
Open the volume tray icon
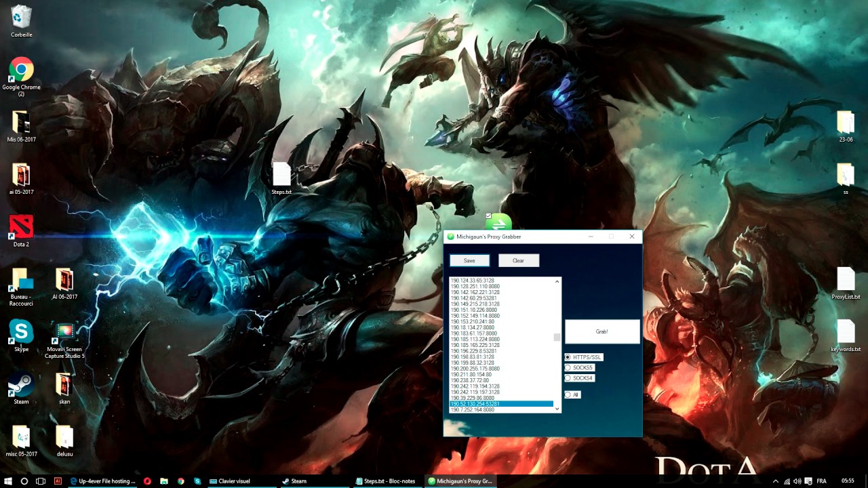click(797, 481)
